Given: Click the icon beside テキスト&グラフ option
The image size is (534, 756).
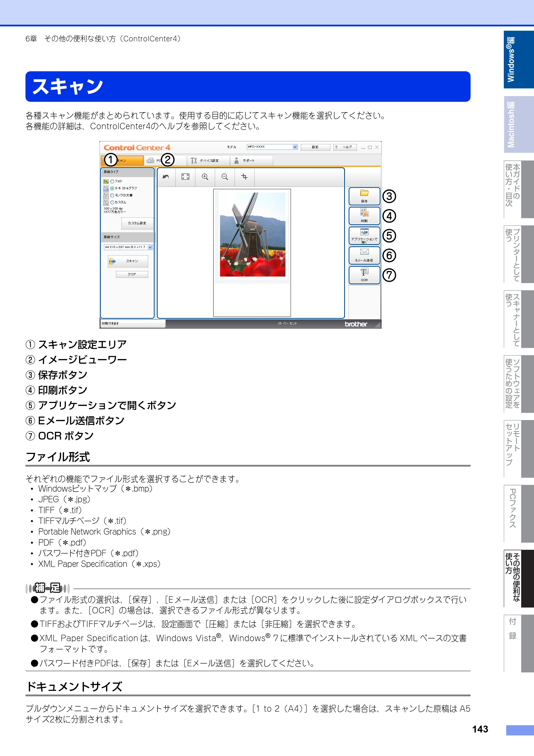Looking at the screenshot, I should (106, 188).
